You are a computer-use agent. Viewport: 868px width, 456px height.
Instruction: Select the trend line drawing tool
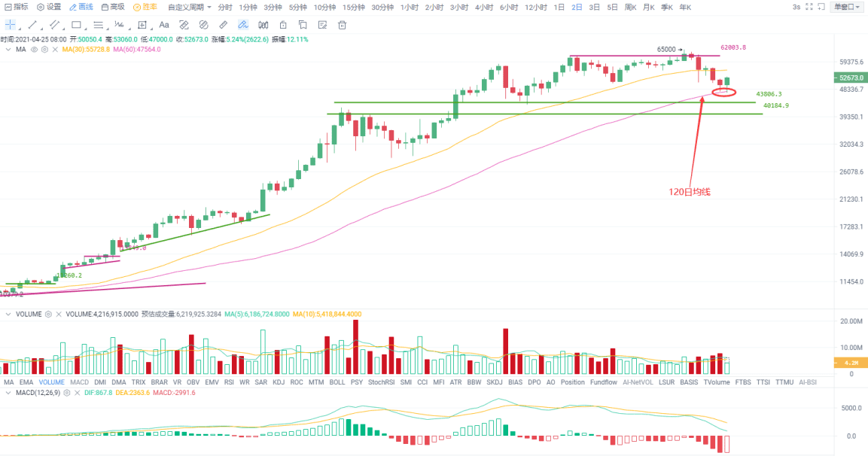point(32,25)
